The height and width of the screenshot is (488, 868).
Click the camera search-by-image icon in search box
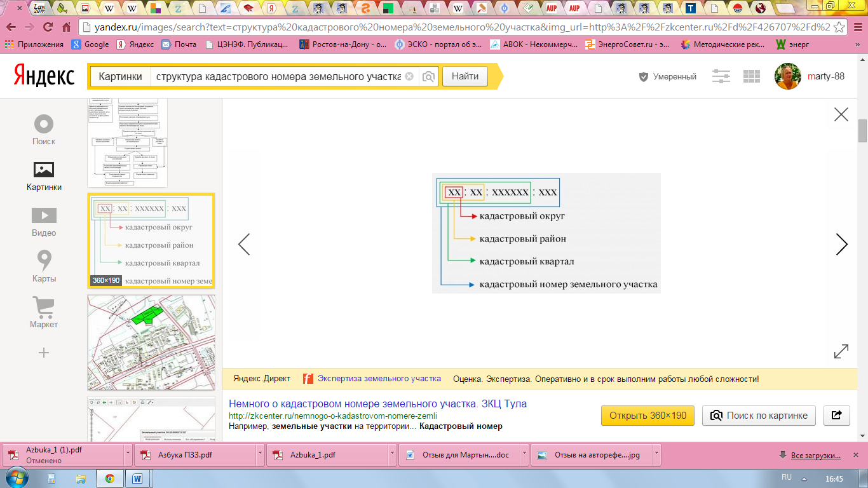pyautogui.click(x=429, y=77)
